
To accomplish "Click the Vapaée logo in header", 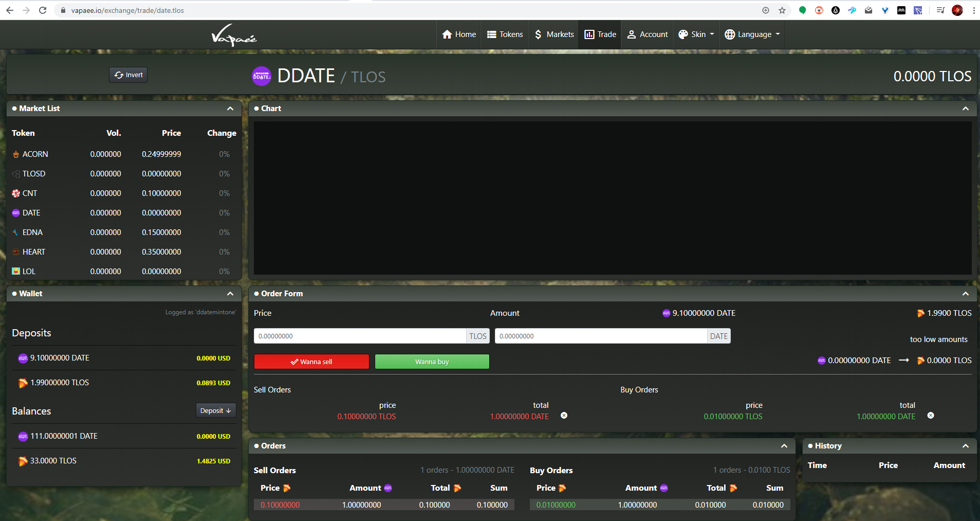I will 234,35.
